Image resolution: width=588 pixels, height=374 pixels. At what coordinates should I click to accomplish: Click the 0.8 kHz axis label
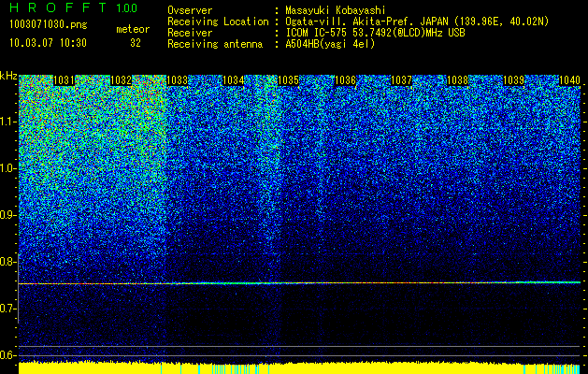click(x=8, y=262)
